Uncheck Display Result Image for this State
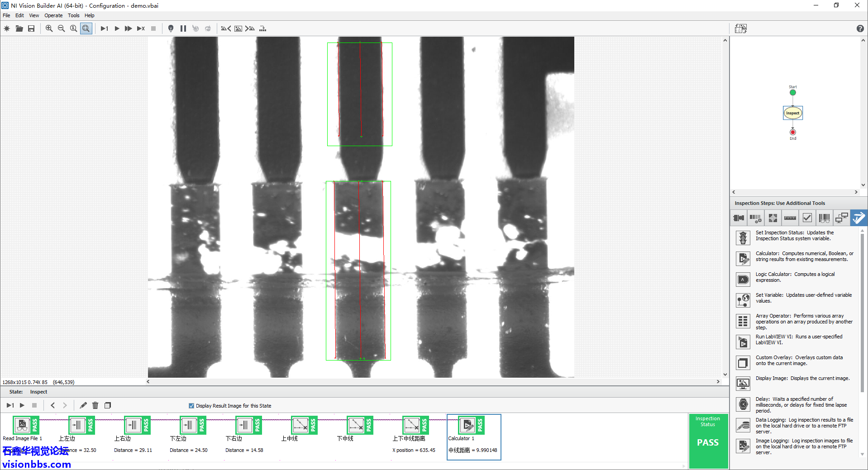 click(191, 406)
